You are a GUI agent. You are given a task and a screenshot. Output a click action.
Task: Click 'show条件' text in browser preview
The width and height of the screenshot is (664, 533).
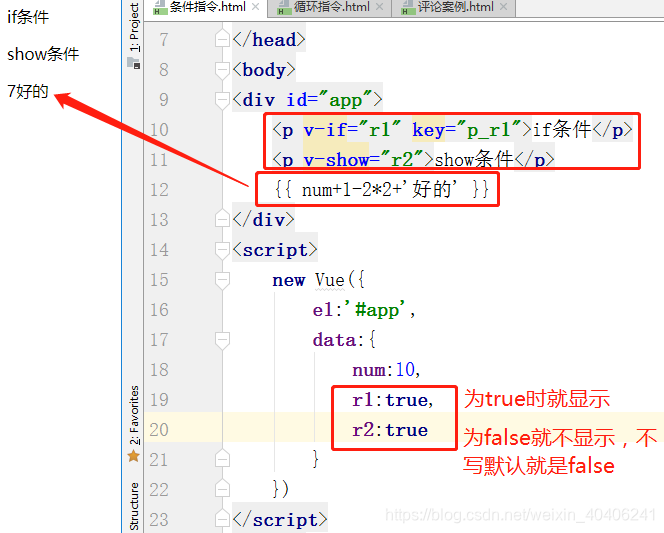43,54
